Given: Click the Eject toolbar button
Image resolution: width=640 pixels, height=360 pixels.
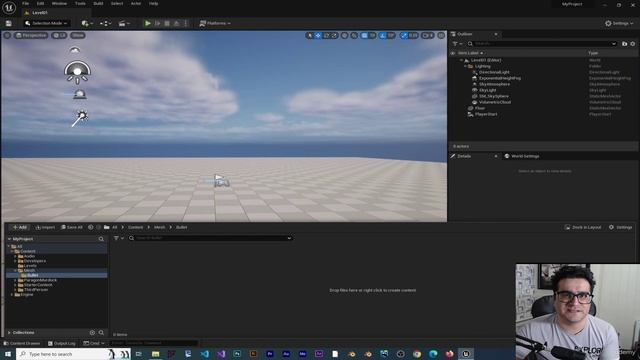Looking at the screenshot, I should point(176,23).
